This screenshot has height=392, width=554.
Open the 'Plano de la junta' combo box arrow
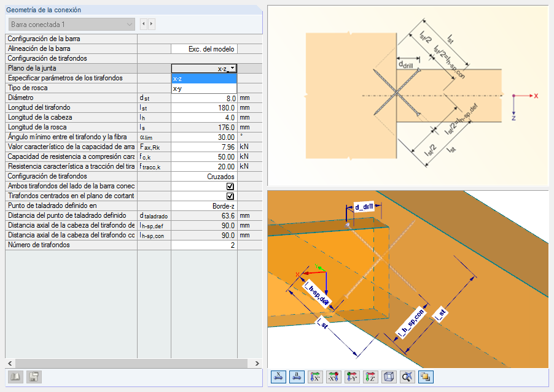click(x=233, y=69)
